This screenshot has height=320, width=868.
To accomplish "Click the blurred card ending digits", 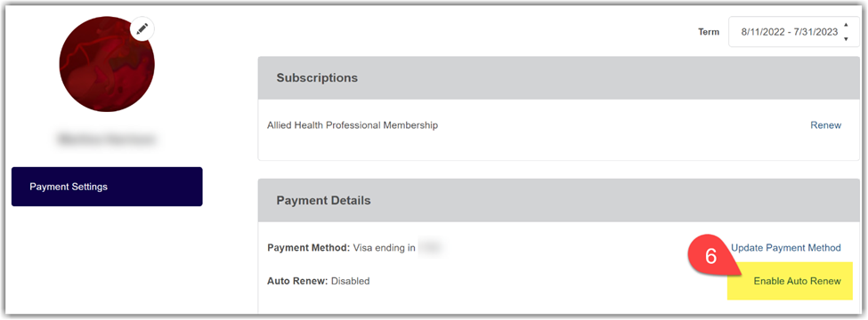I will tap(430, 248).
